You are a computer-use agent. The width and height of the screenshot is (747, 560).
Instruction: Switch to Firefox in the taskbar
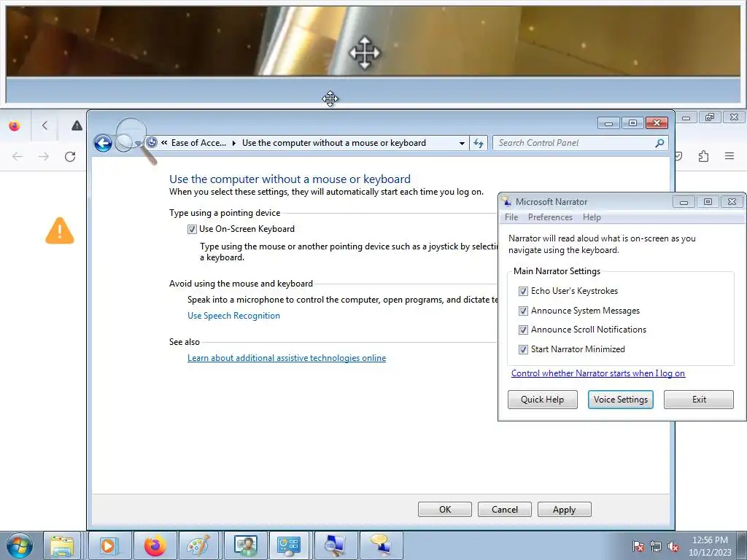[155, 545]
